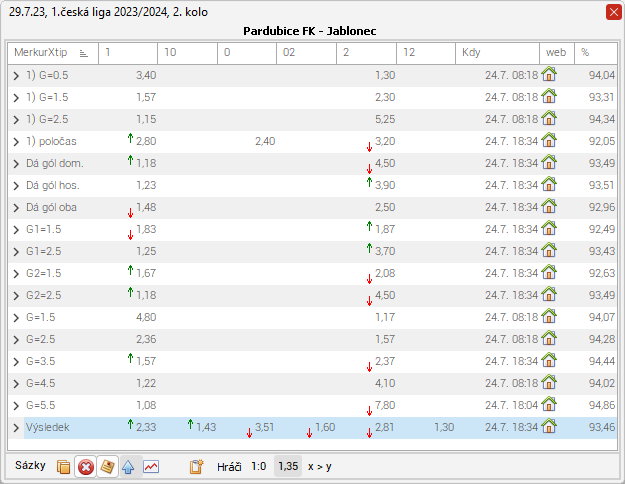Click the Pardubice FK - Jablonec title
The width and height of the screenshot is (625, 484).
310,31
